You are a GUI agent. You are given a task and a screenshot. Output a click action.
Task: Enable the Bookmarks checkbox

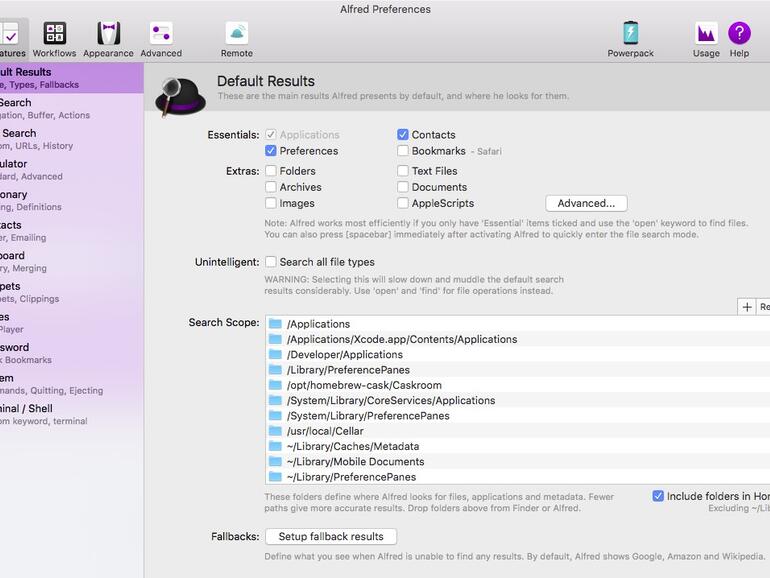click(403, 151)
